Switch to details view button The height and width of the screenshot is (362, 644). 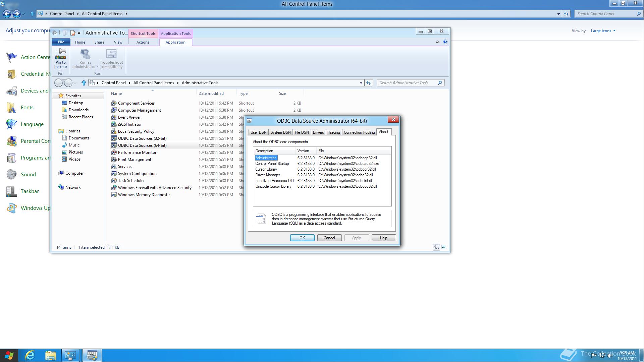point(436,247)
